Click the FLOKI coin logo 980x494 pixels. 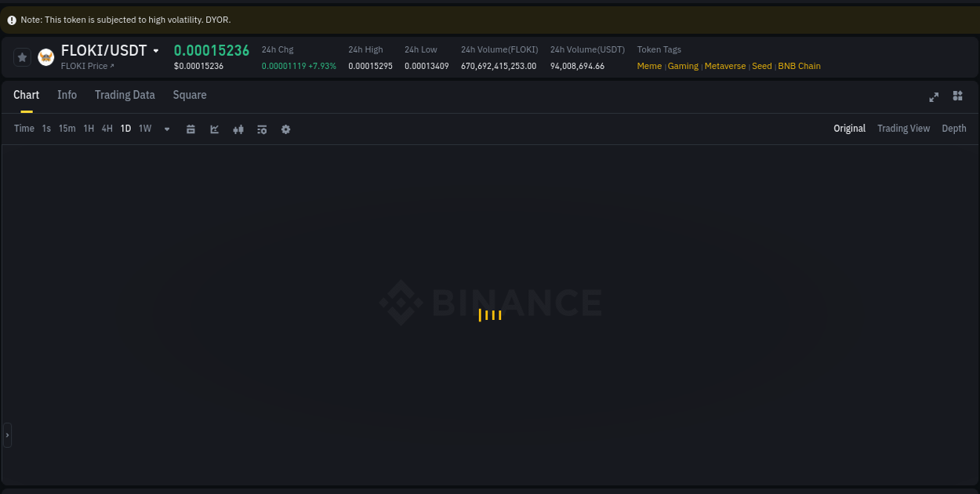(45, 56)
